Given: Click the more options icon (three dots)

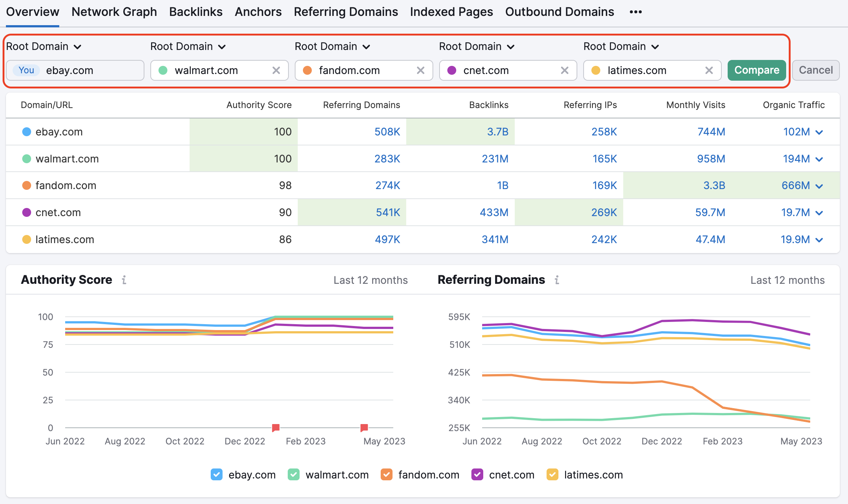Looking at the screenshot, I should click(636, 11).
